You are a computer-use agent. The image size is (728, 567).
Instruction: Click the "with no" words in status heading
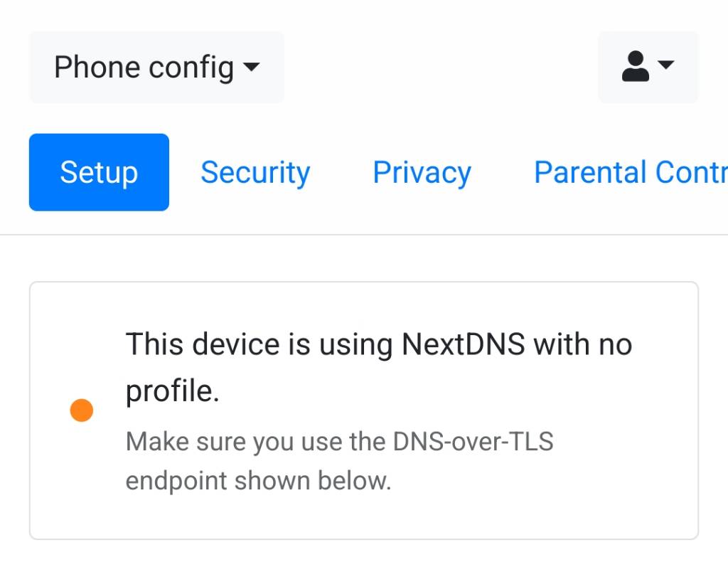(582, 345)
